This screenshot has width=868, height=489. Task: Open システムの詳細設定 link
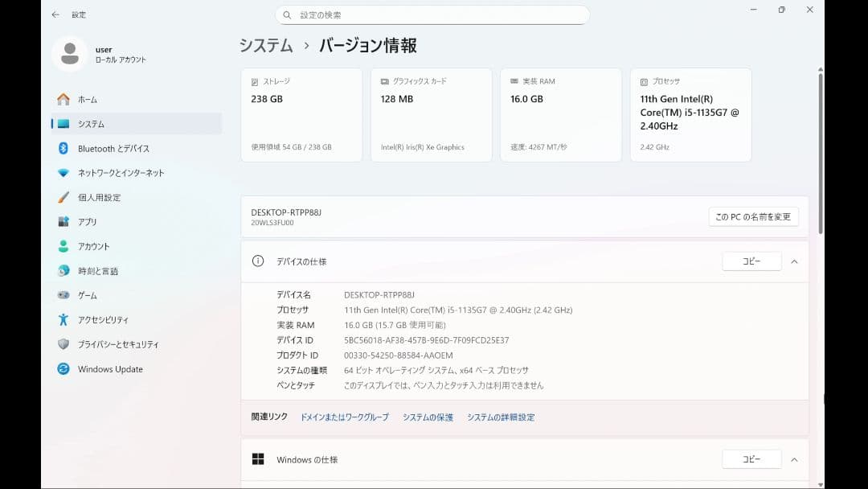[x=501, y=417]
